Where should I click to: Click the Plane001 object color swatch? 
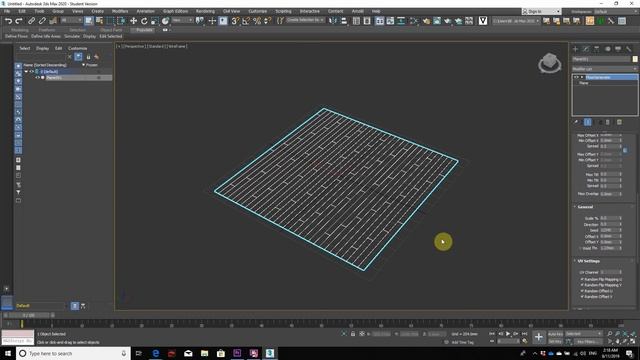635,59
